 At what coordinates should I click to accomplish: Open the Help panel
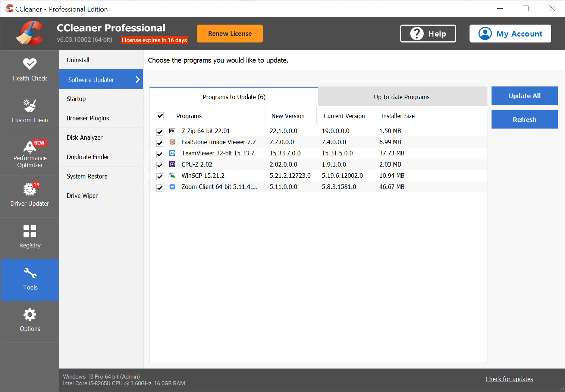(x=428, y=34)
